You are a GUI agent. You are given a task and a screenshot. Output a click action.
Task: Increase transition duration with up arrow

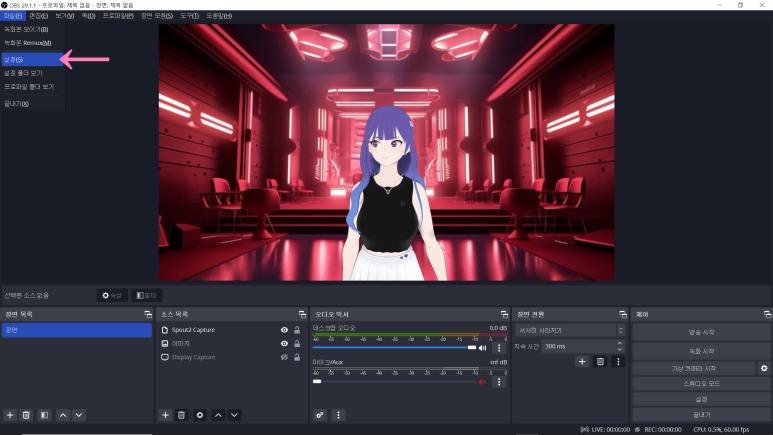(x=620, y=343)
